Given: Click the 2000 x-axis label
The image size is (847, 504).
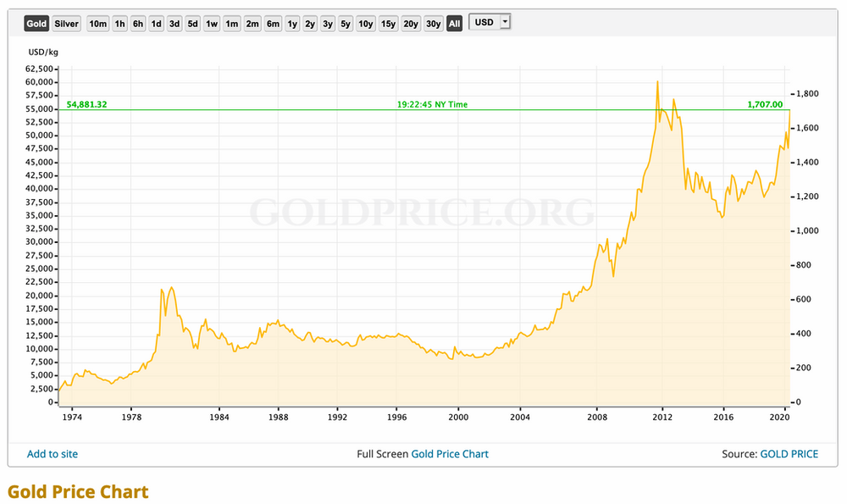Looking at the screenshot, I should click(458, 417).
